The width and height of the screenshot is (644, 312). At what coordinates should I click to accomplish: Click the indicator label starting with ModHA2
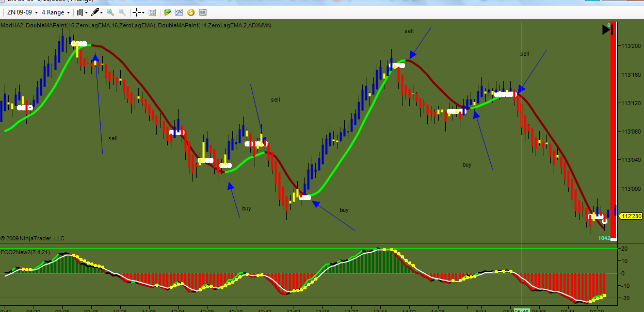point(136,25)
